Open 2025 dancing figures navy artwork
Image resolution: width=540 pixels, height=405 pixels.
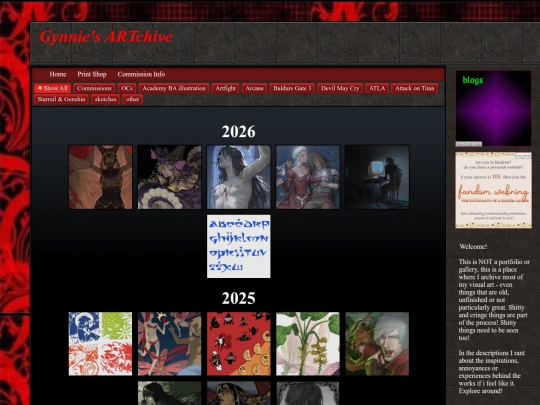(x=169, y=344)
